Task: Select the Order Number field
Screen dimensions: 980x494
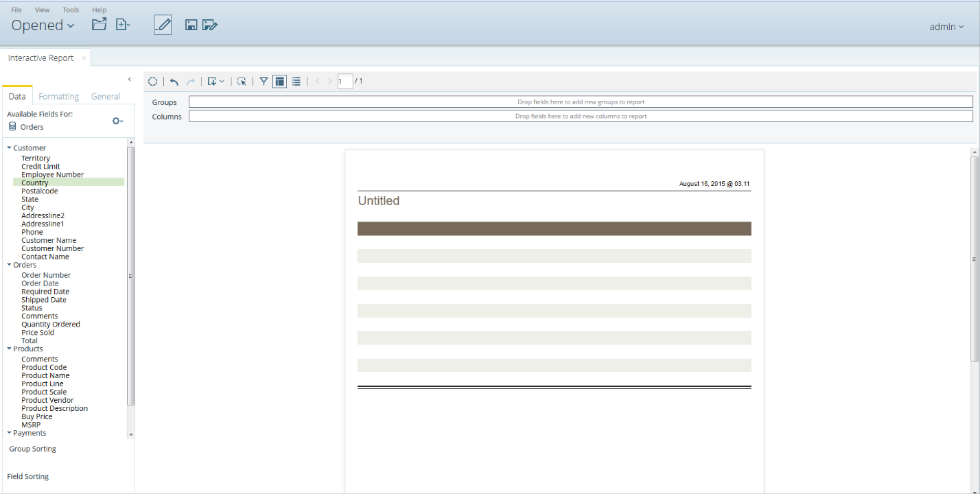Action: [x=46, y=275]
